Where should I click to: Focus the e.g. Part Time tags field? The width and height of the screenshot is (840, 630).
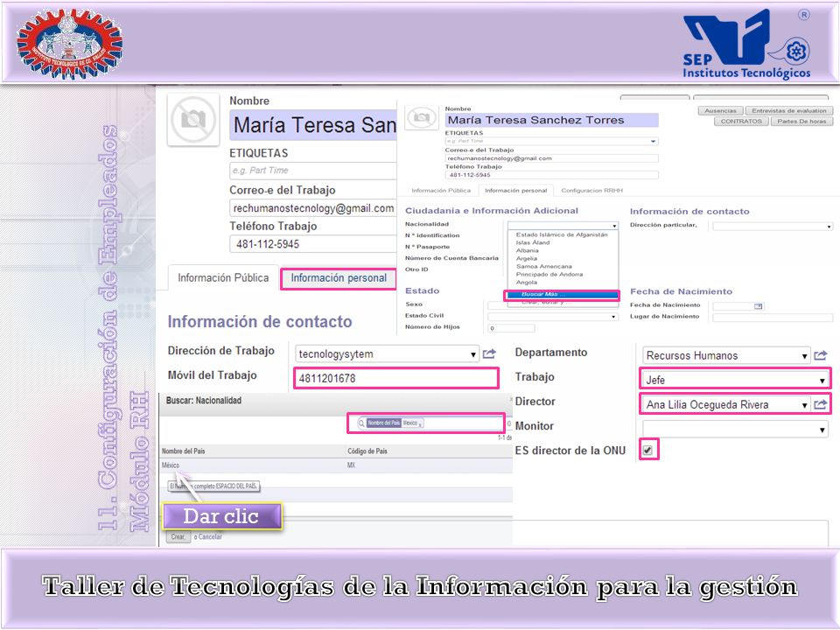313,171
